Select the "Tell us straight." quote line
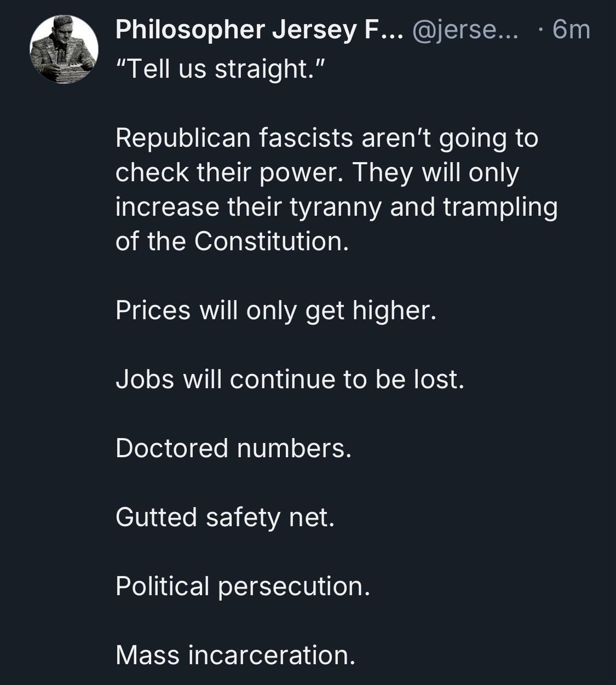This screenshot has width=616, height=685. (x=221, y=69)
